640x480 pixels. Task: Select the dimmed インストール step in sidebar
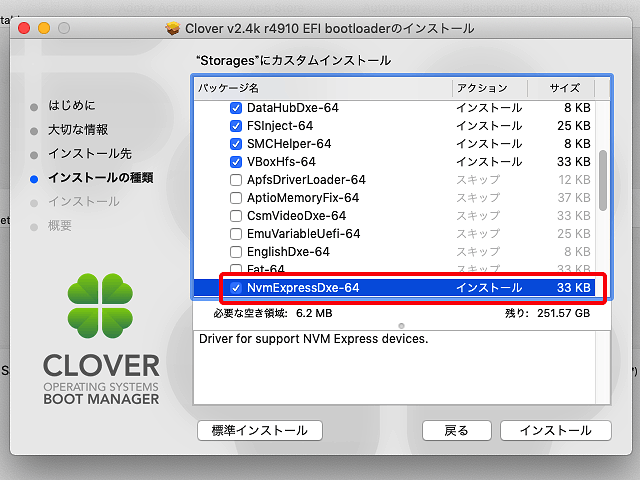tap(84, 202)
